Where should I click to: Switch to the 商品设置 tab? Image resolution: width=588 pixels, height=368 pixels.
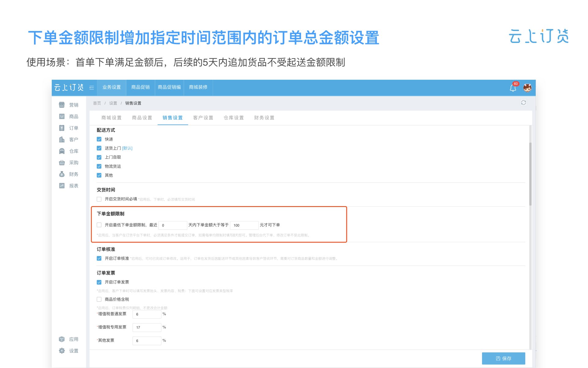coord(142,118)
